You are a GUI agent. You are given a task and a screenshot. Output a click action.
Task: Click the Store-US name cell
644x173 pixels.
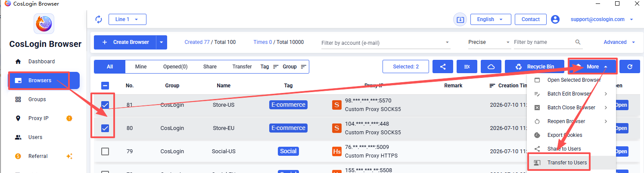click(224, 105)
